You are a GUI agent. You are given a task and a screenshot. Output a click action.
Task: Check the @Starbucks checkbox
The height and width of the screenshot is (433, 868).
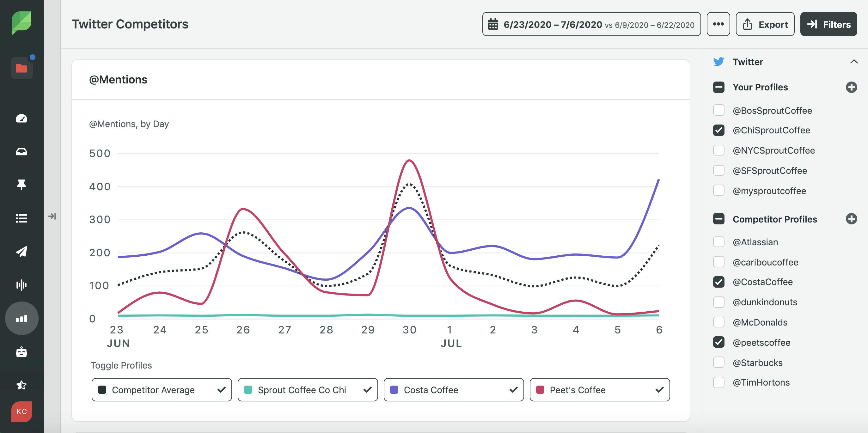[718, 363]
